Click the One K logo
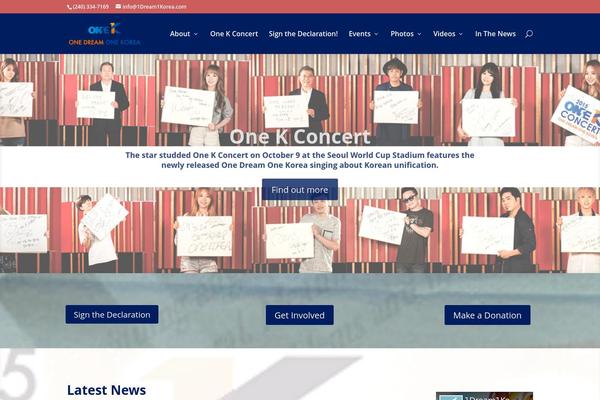 click(x=104, y=34)
